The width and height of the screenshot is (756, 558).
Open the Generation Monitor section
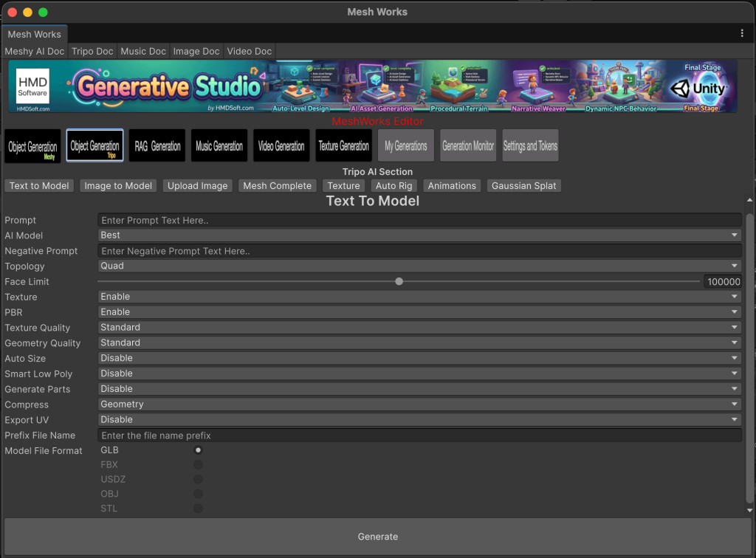[x=468, y=145]
